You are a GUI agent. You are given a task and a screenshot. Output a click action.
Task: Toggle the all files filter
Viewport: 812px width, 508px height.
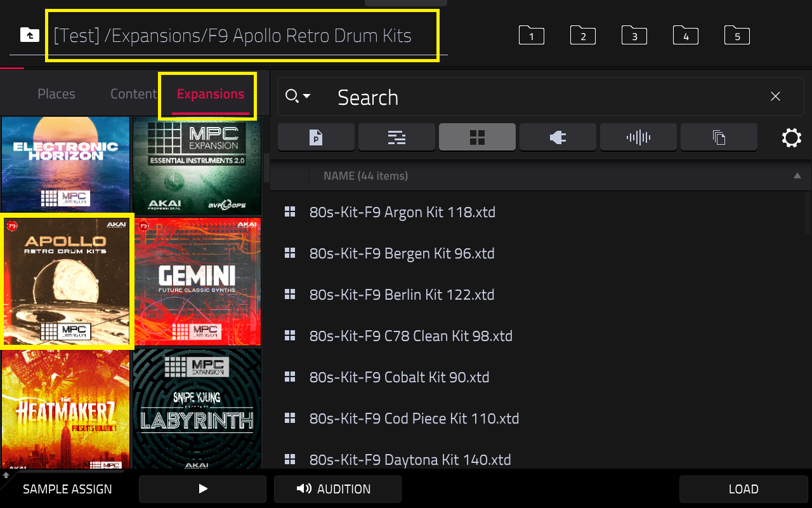tap(719, 137)
